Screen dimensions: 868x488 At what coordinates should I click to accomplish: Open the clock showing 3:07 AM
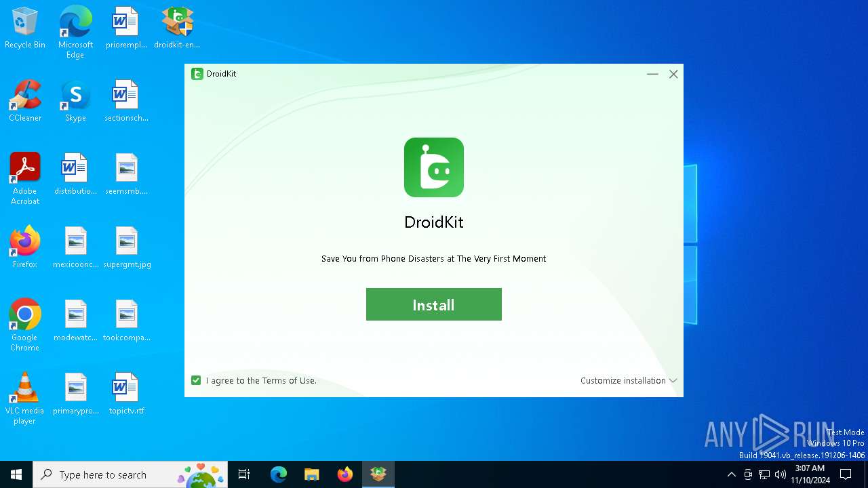[810, 474]
